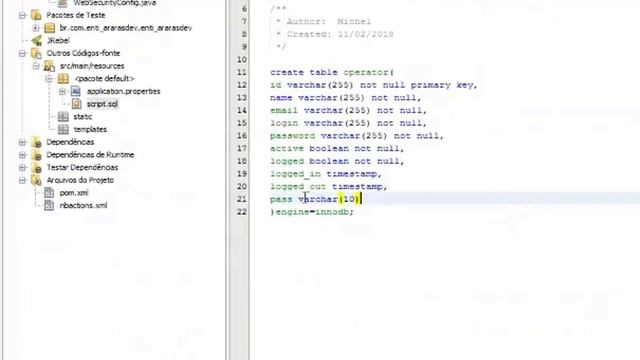Click the JRebel rocket icon

coord(37,40)
